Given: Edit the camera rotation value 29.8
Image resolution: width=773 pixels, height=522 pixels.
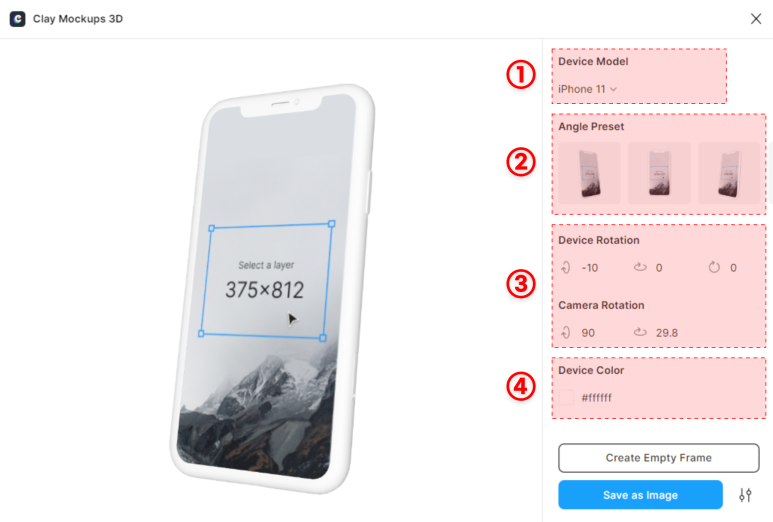Looking at the screenshot, I should [x=667, y=333].
